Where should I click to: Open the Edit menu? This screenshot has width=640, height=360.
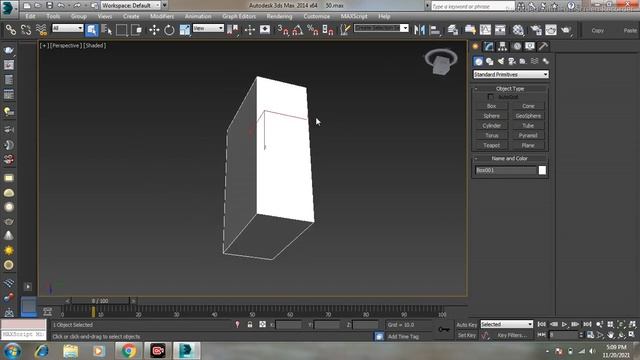click(x=30, y=16)
